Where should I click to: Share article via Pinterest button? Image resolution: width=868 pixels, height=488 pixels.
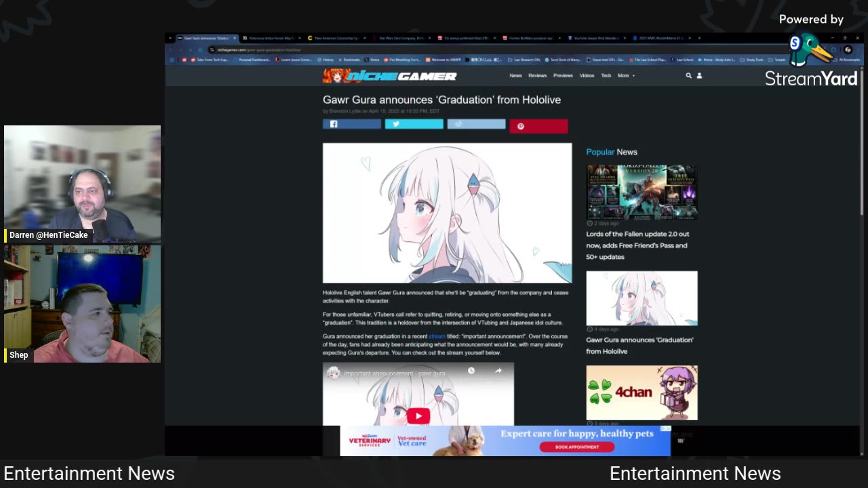(538, 126)
